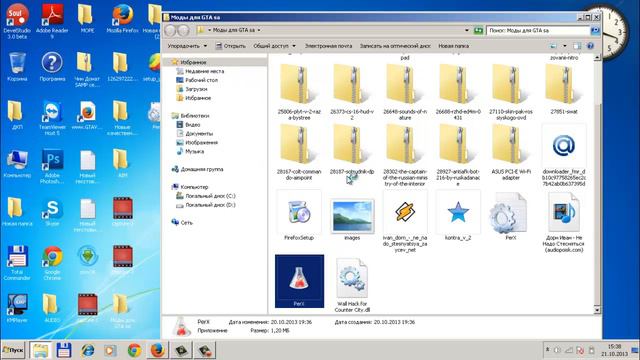This screenshot has height=360, width=640.
Task: Select the 27110-skin-pak archive
Action: coord(511,93)
